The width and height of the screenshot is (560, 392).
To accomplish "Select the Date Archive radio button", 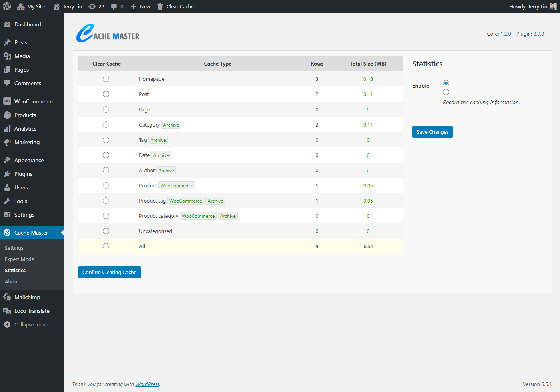I will (x=106, y=155).
